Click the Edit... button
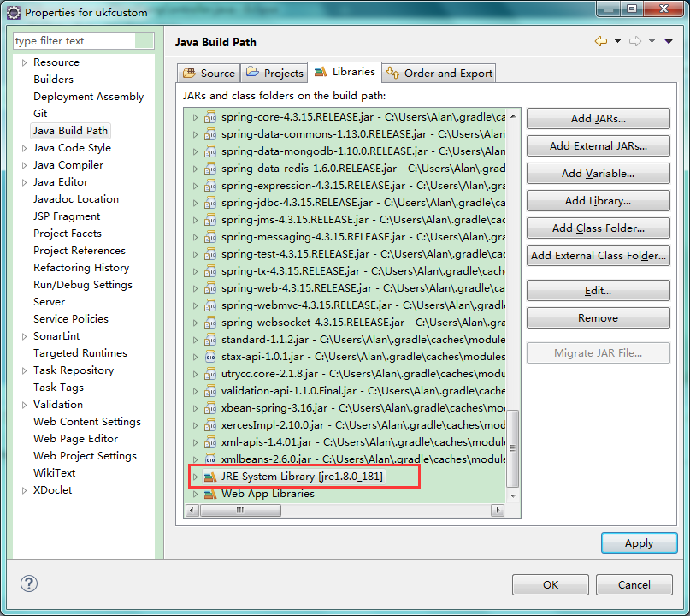This screenshot has height=616, width=690. [598, 291]
